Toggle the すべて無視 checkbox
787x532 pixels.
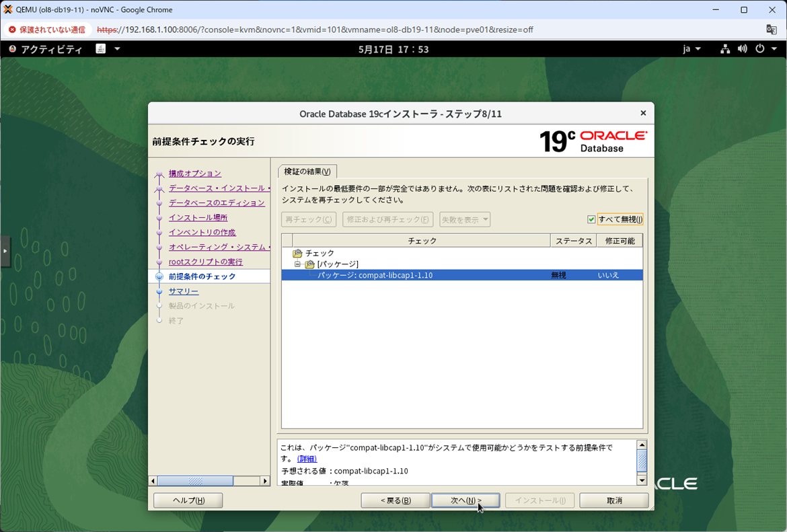coord(591,219)
